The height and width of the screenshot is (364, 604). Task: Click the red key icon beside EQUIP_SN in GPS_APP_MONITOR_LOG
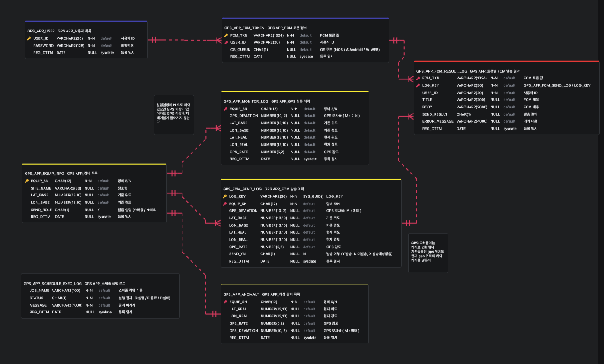click(x=226, y=109)
